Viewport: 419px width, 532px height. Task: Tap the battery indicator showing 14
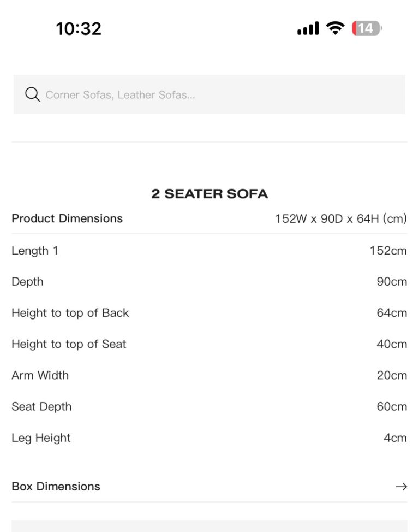coord(367,28)
